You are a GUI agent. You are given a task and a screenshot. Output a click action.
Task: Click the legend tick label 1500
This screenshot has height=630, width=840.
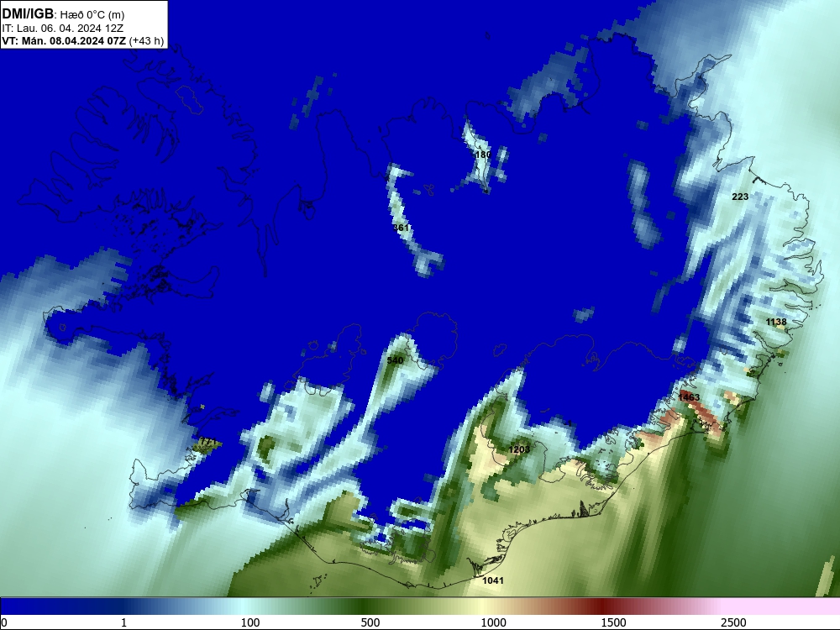pos(613,622)
